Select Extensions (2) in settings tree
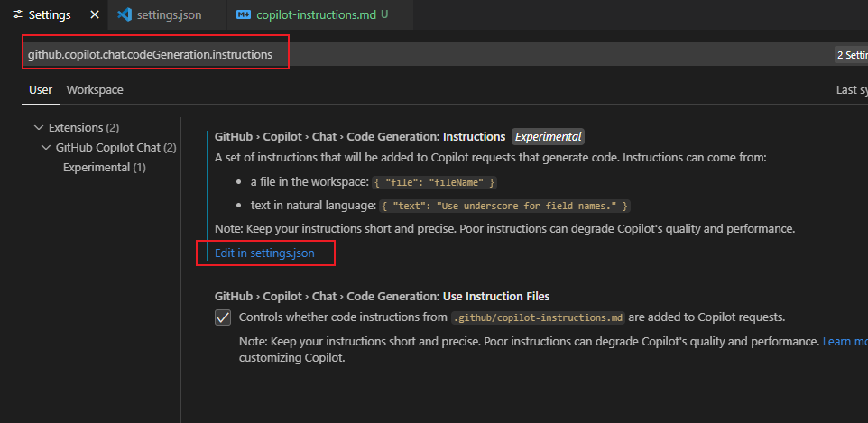The image size is (868, 423). click(x=84, y=128)
